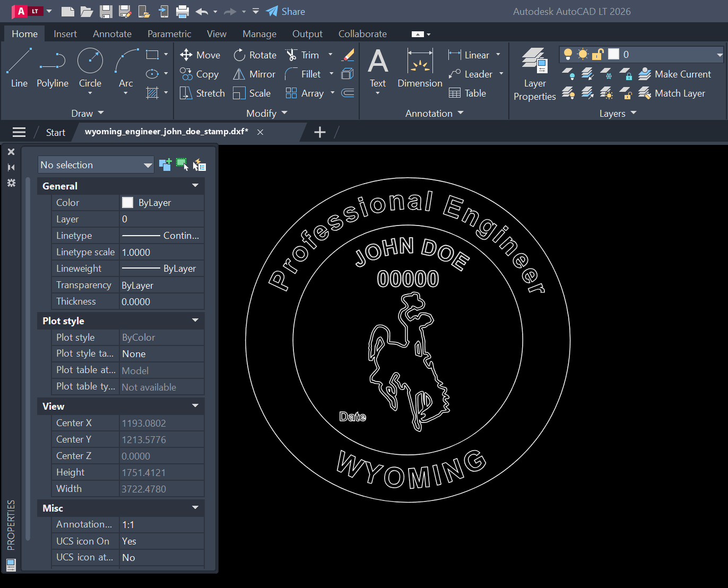
Task: Open the Insert ribbon tab
Action: click(x=65, y=33)
